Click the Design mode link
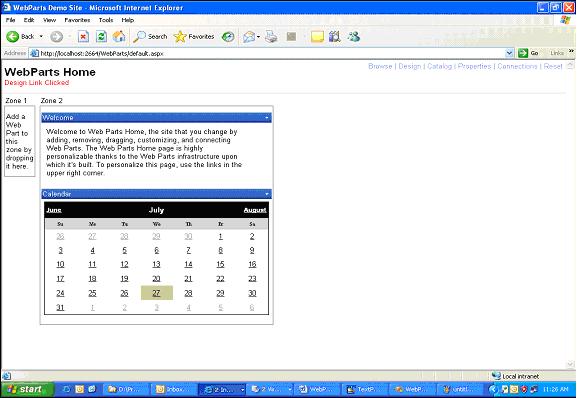The width and height of the screenshot is (577, 398). click(410, 66)
